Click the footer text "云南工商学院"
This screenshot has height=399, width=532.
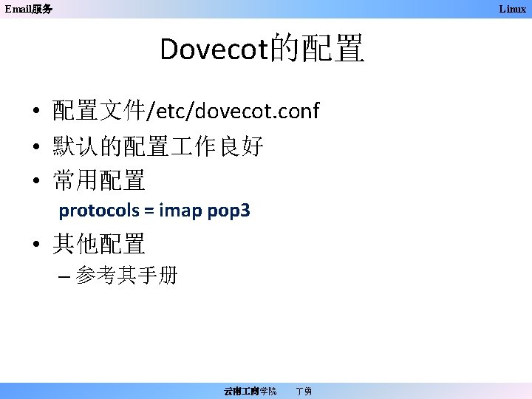pyautogui.click(x=250, y=391)
